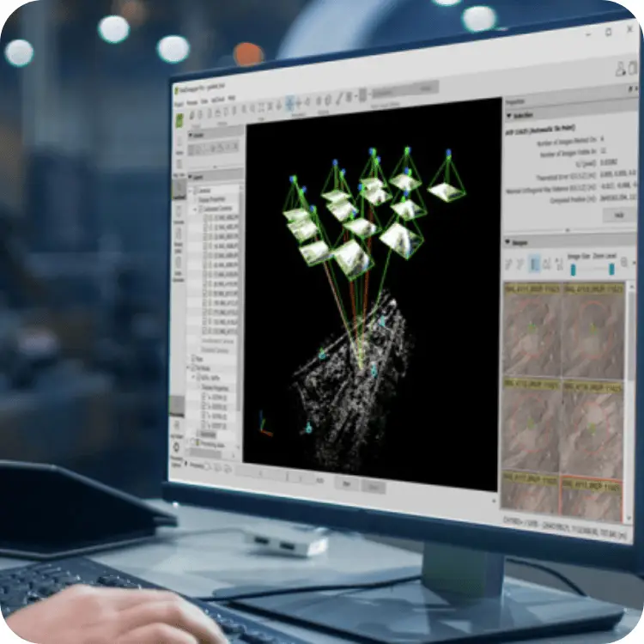Toggle the GCPs / MTPs checkbox
The height and width of the screenshot is (644, 644).
point(198,377)
